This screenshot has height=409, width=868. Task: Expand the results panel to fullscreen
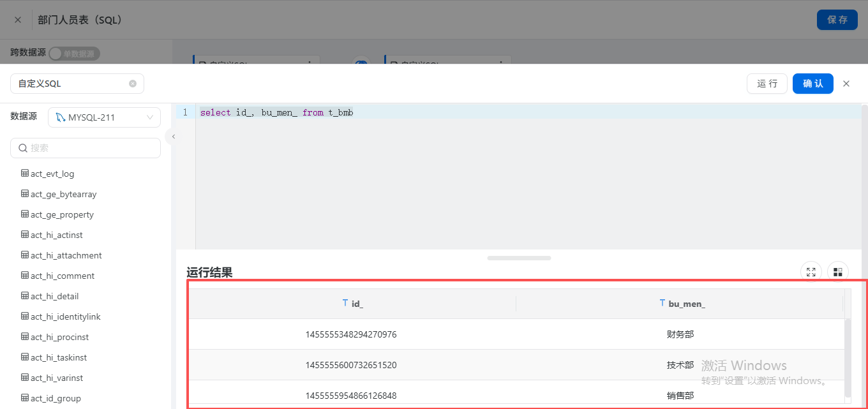point(811,272)
